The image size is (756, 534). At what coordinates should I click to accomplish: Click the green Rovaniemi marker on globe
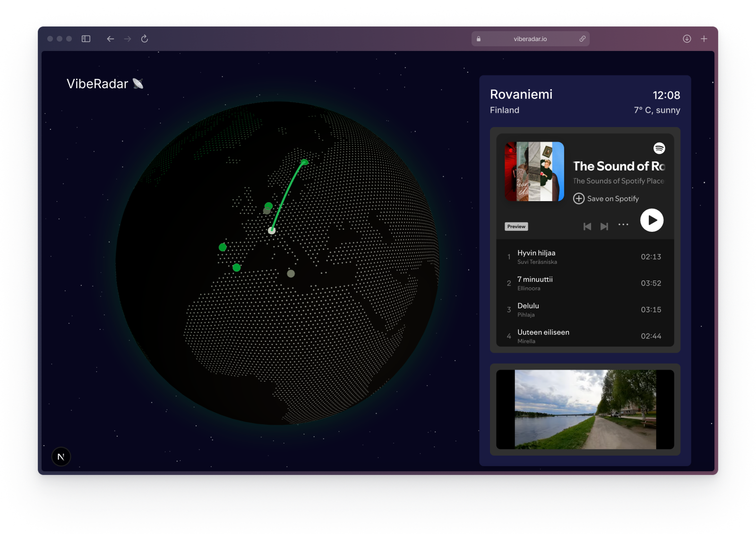click(x=305, y=162)
